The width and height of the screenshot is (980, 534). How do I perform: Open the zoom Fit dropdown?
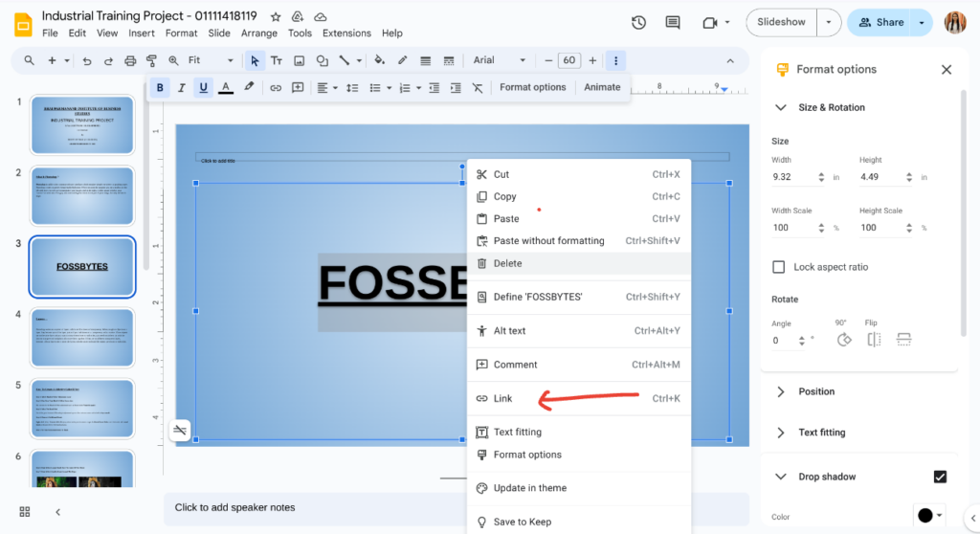tap(211, 60)
